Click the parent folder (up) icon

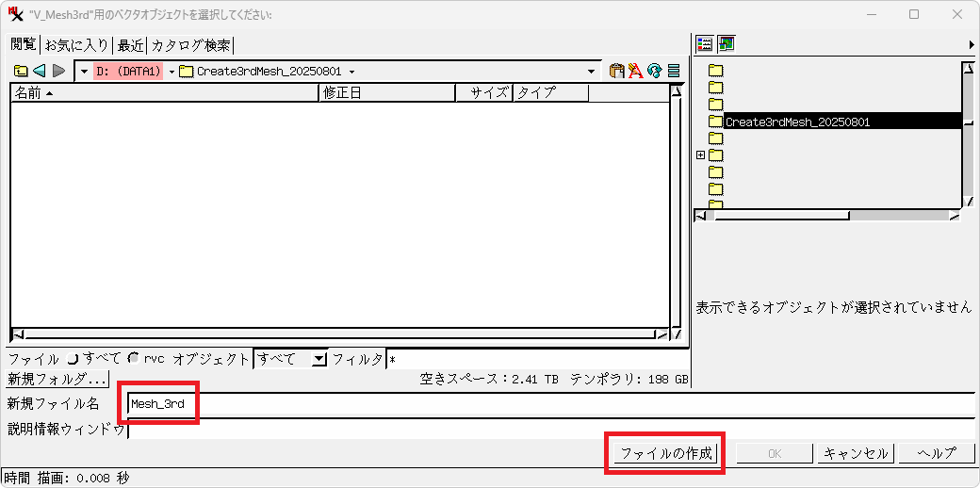(21, 71)
